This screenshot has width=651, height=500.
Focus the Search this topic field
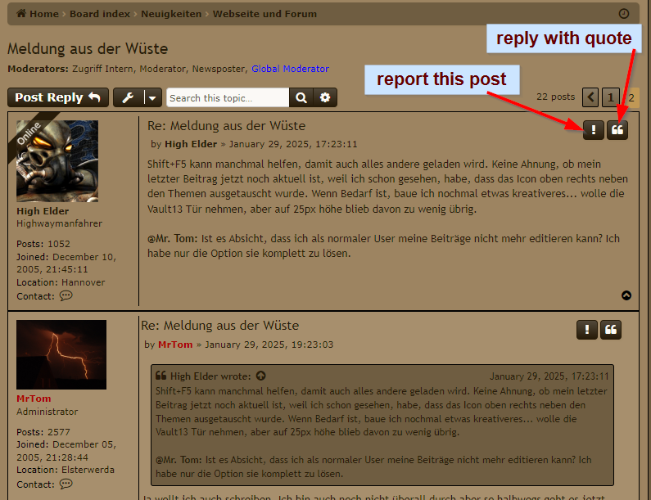(x=227, y=97)
